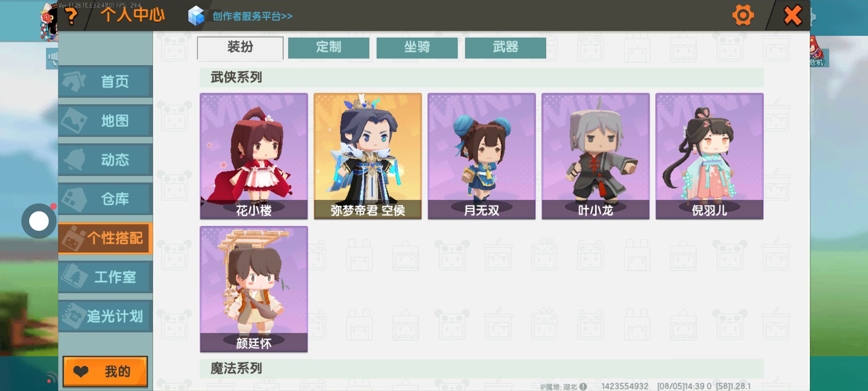Image resolution: width=868 pixels, height=391 pixels.
Task: Open 追光计划 from the sidebar
Action: tap(105, 316)
